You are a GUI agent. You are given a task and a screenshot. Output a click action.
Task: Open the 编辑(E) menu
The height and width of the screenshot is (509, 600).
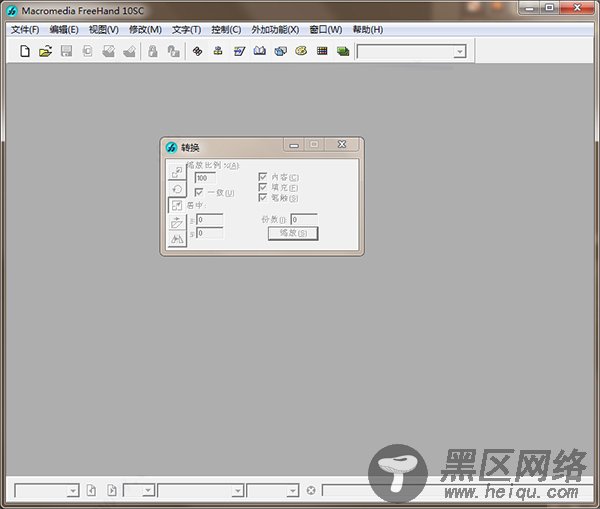tap(64, 30)
